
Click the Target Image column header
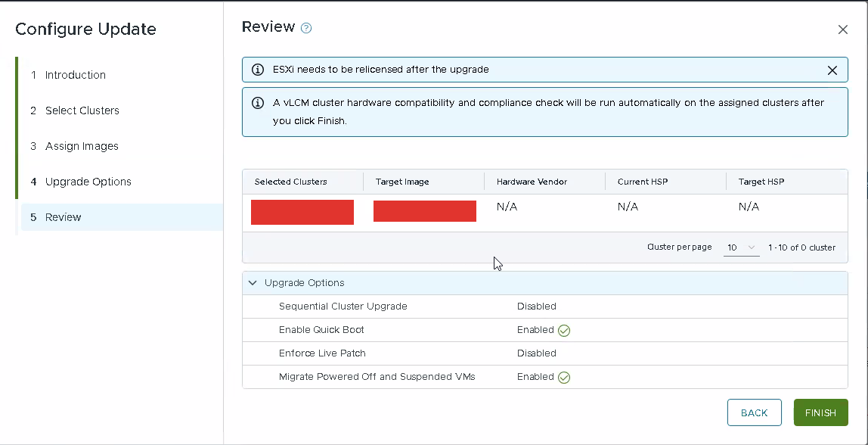pos(402,182)
